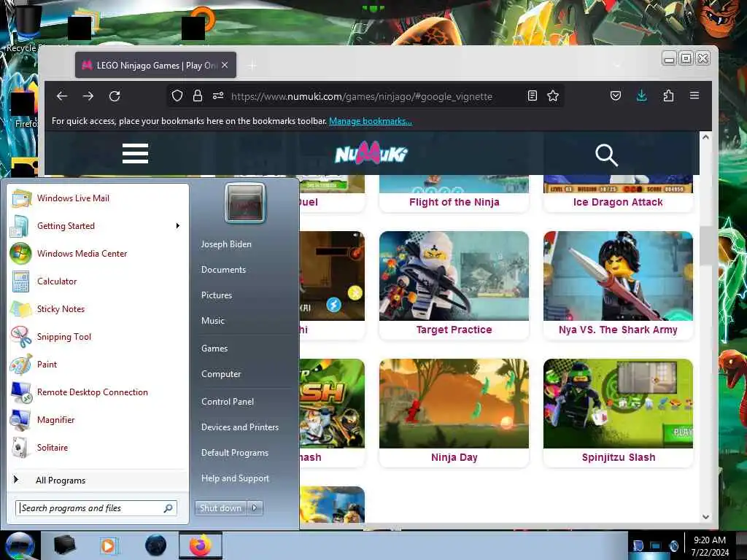The height and width of the screenshot is (560, 747).
Task: Open Windows Live Mail
Action: coord(98,198)
